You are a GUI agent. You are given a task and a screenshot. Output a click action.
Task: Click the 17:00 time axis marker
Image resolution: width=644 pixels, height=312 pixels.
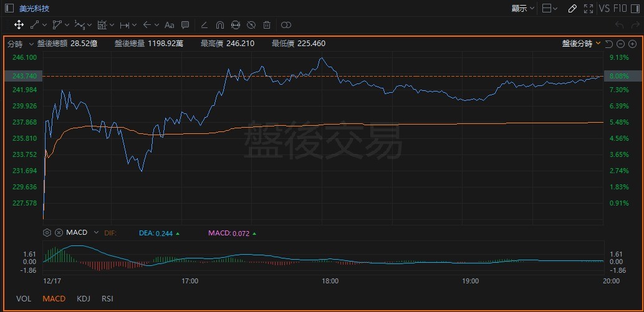point(190,281)
